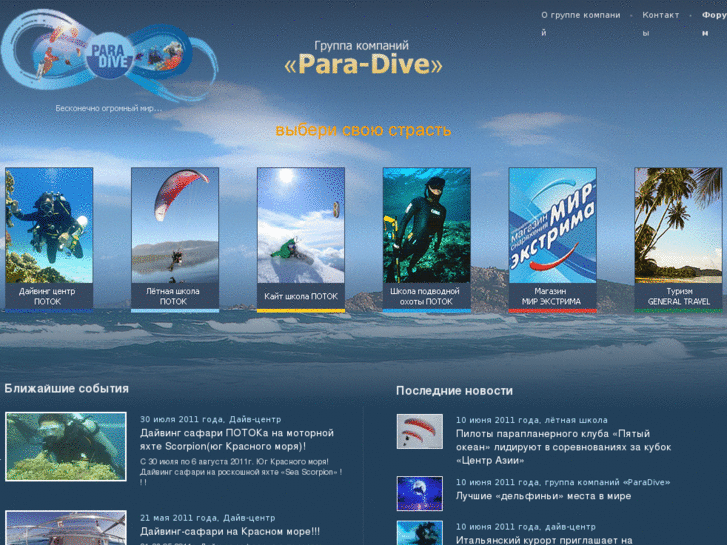The width and height of the screenshot is (727, 545).
Task: Open news «Итальянский курорт приглашает на»
Action: 544,540
